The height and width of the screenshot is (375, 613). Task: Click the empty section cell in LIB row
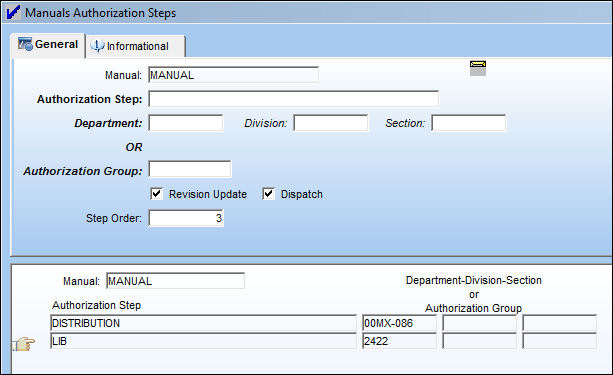(560, 341)
